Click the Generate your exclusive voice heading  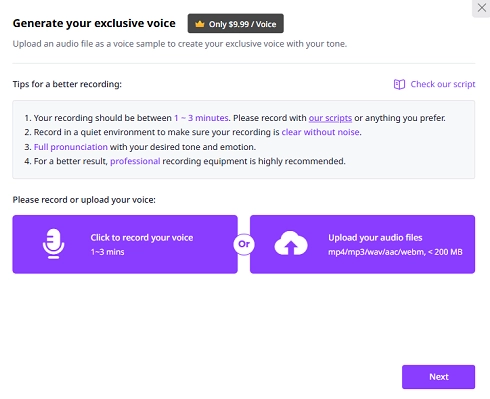pos(94,23)
